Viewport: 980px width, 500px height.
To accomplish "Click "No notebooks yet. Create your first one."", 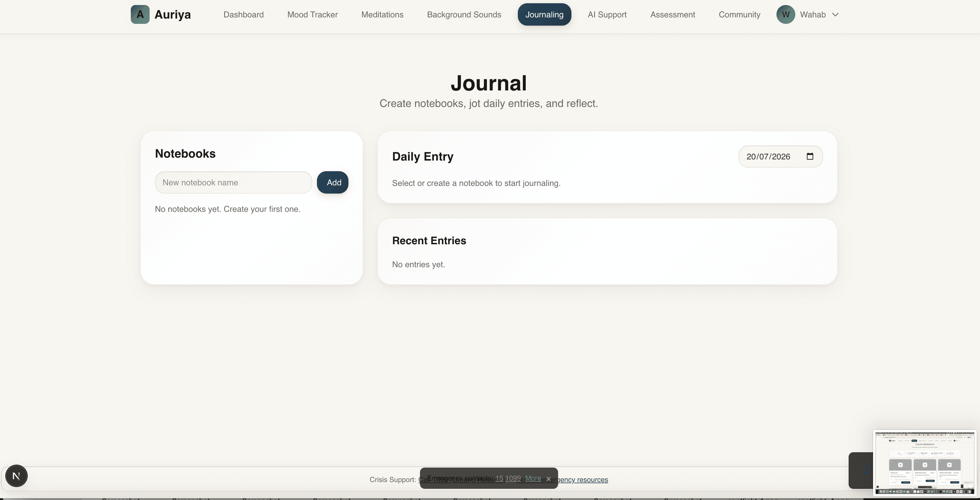I will tap(227, 209).
